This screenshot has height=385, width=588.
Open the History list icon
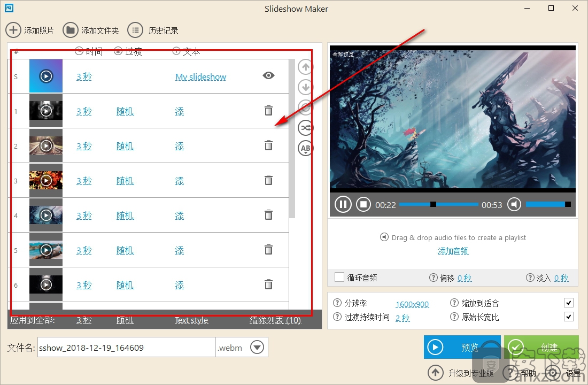(135, 30)
